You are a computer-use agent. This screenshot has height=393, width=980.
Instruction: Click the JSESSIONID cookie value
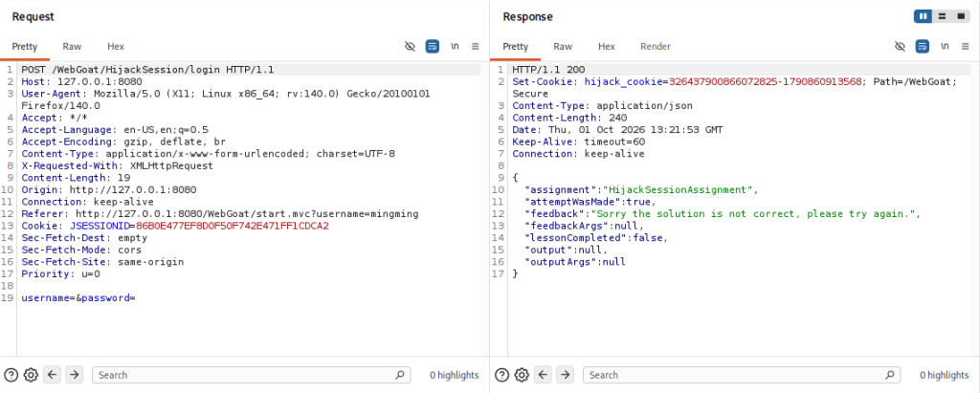click(232, 226)
